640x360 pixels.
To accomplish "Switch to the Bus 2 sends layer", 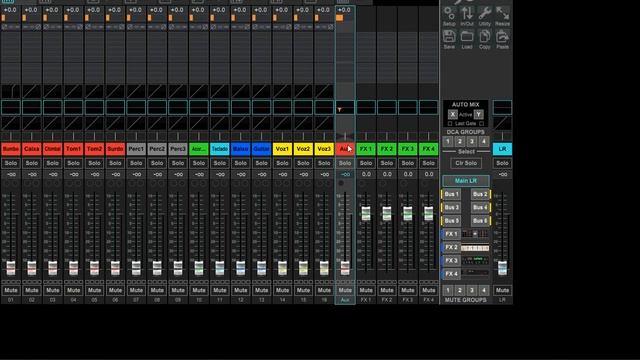I will click(480, 194).
